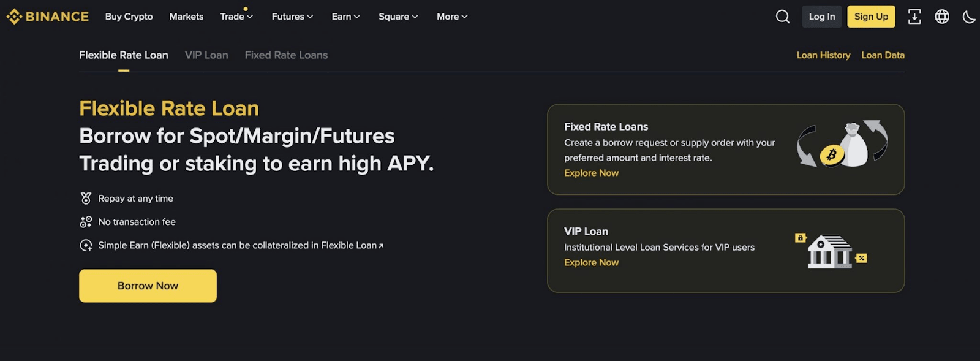This screenshot has width=980, height=361.
Task: Click the Binance logo
Action: [x=48, y=17]
